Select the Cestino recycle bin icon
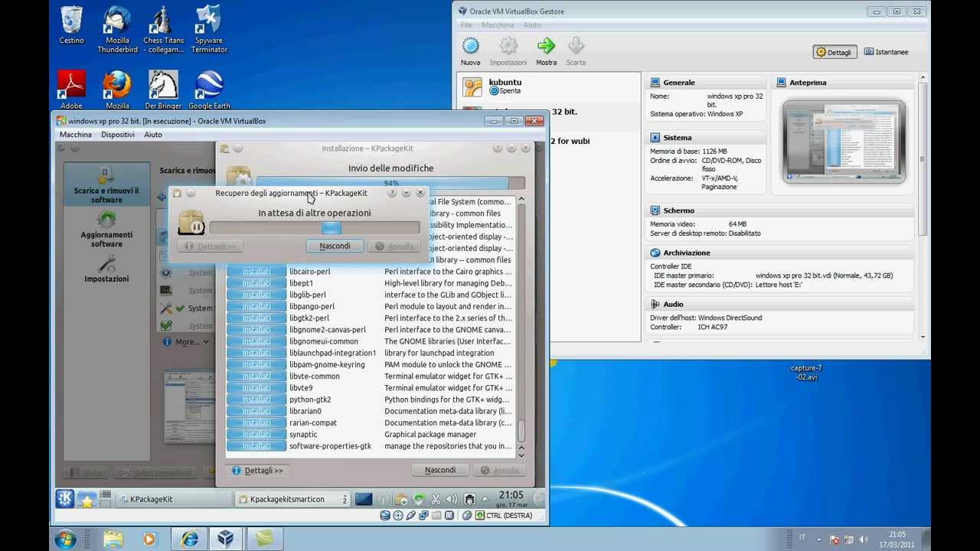The image size is (980, 551). (71, 24)
